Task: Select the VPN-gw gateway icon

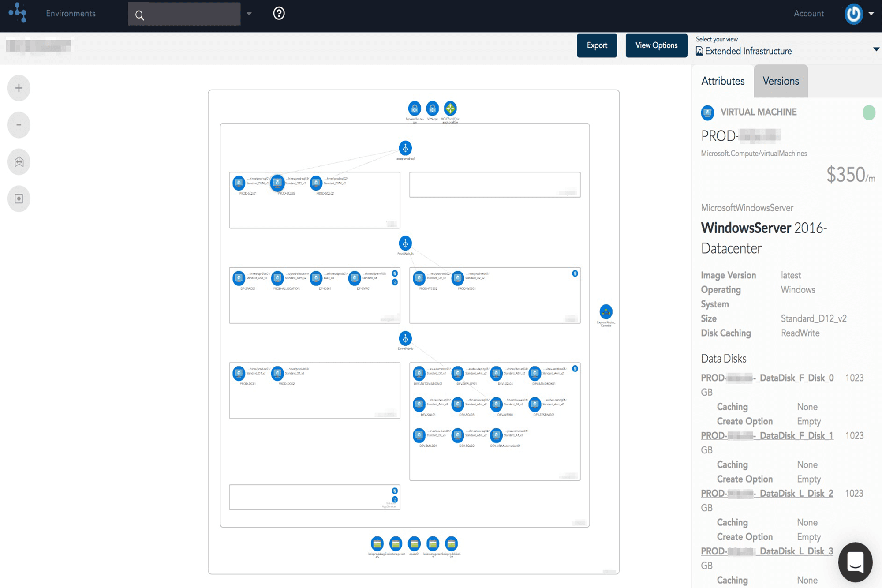Action: pyautogui.click(x=432, y=109)
